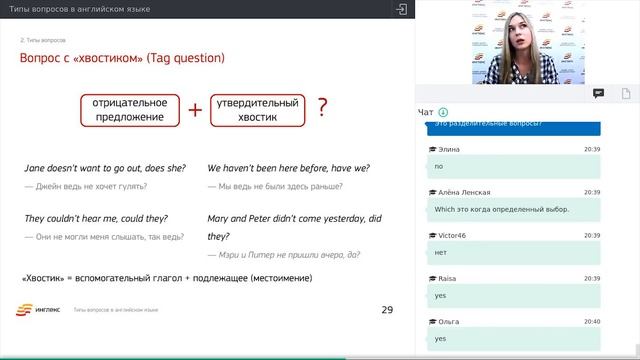Click Raisa's message "yes"

[x=513, y=296]
